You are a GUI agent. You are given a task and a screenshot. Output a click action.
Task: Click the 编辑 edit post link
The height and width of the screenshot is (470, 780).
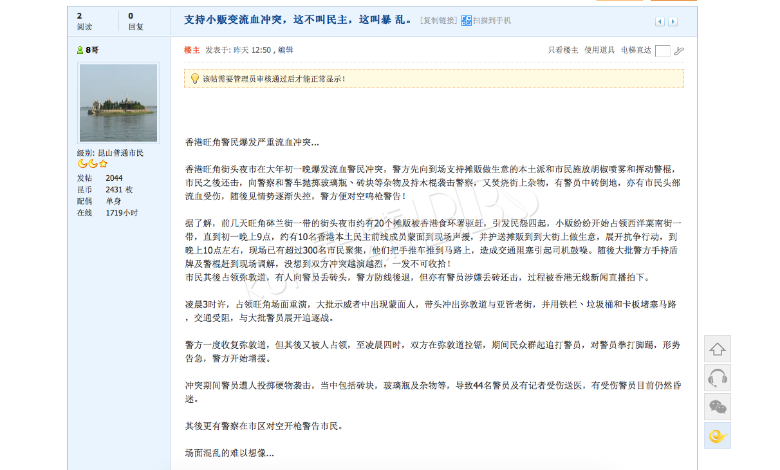tap(285, 49)
